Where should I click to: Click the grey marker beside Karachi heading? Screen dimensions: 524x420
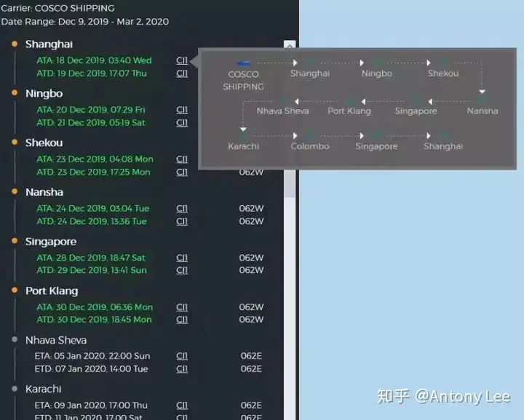tap(15, 389)
